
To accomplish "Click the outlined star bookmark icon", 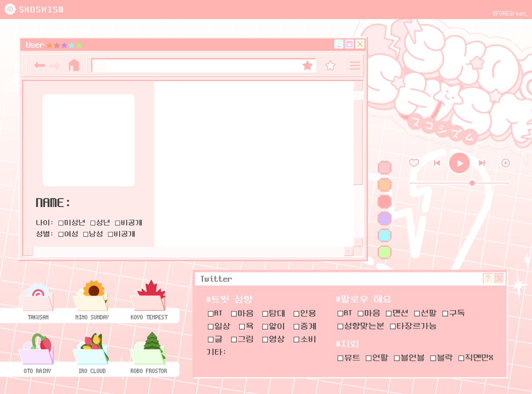I will 330,66.
